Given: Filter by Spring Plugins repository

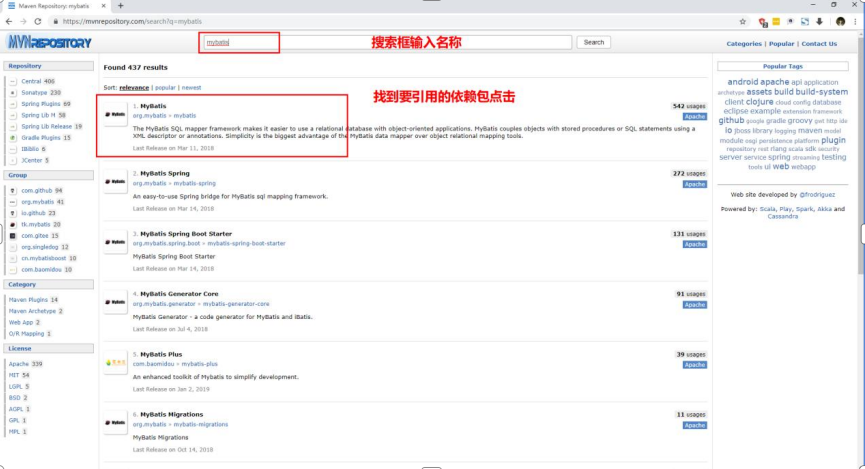Looking at the screenshot, I should [x=41, y=104].
